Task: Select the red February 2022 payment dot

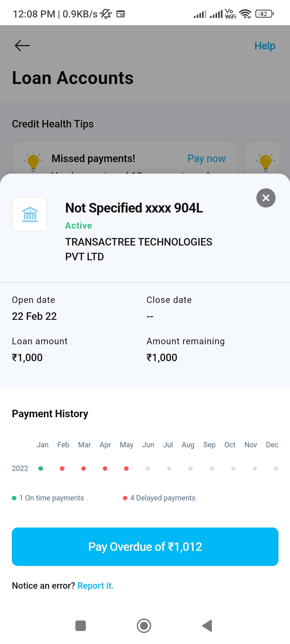Action: [62, 469]
